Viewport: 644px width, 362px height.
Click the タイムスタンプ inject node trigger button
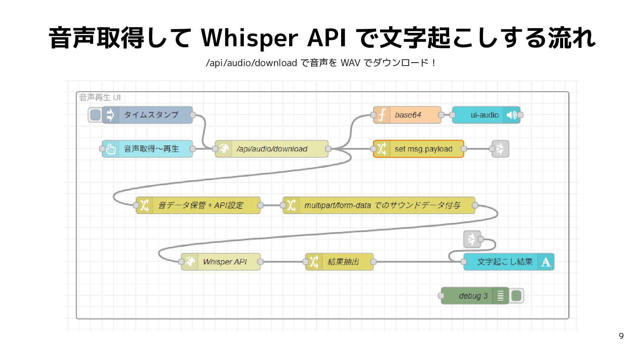pyautogui.click(x=95, y=115)
